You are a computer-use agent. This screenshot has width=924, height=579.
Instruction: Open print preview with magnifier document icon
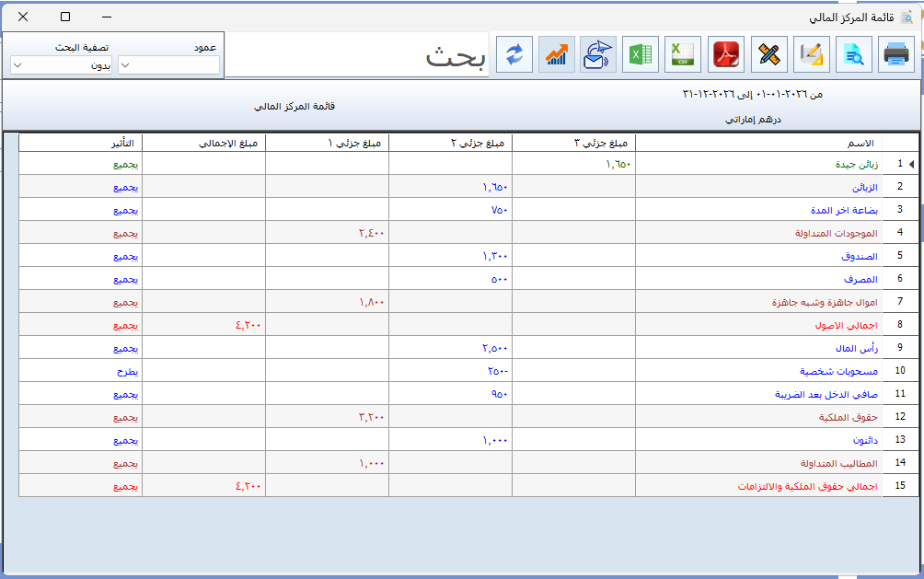pos(853,55)
